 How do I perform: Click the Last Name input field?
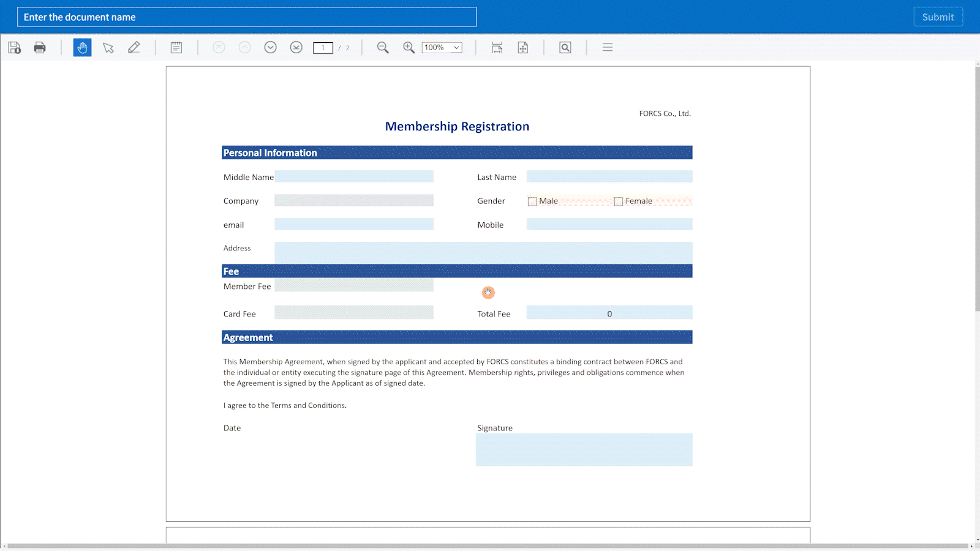(609, 176)
